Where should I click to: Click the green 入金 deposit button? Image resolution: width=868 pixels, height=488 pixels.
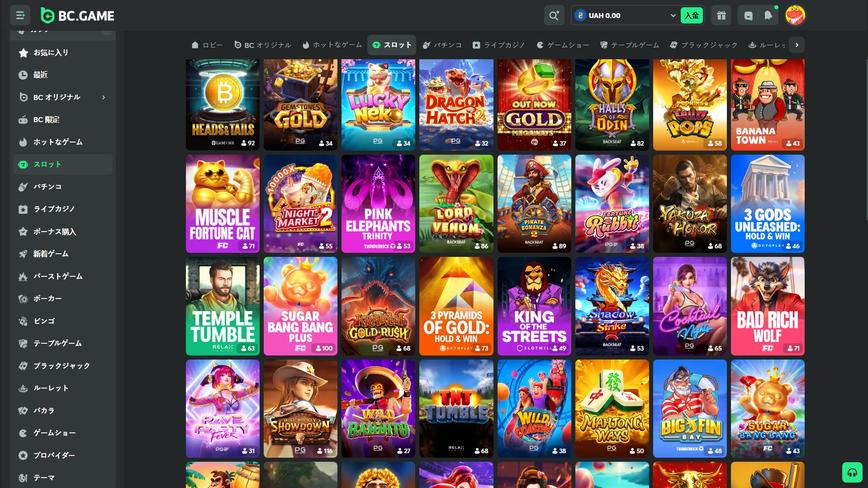pyautogui.click(x=692, y=15)
